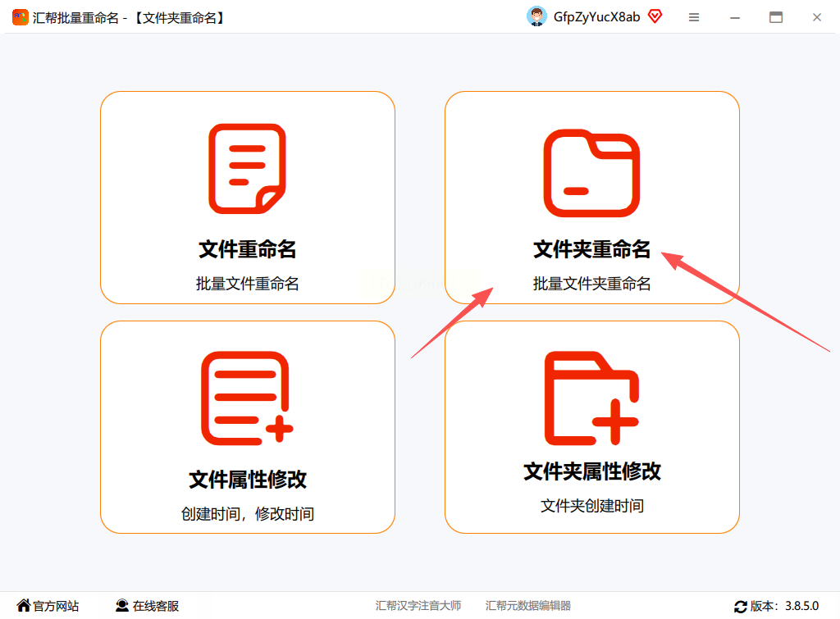Click the app logo in title bar
The width and height of the screenshot is (840, 619).
21,17
